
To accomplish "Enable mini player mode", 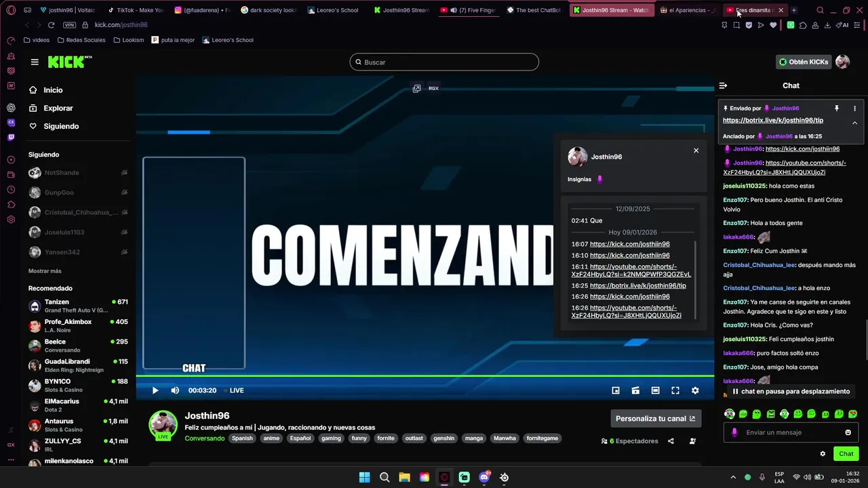I will [616, 390].
